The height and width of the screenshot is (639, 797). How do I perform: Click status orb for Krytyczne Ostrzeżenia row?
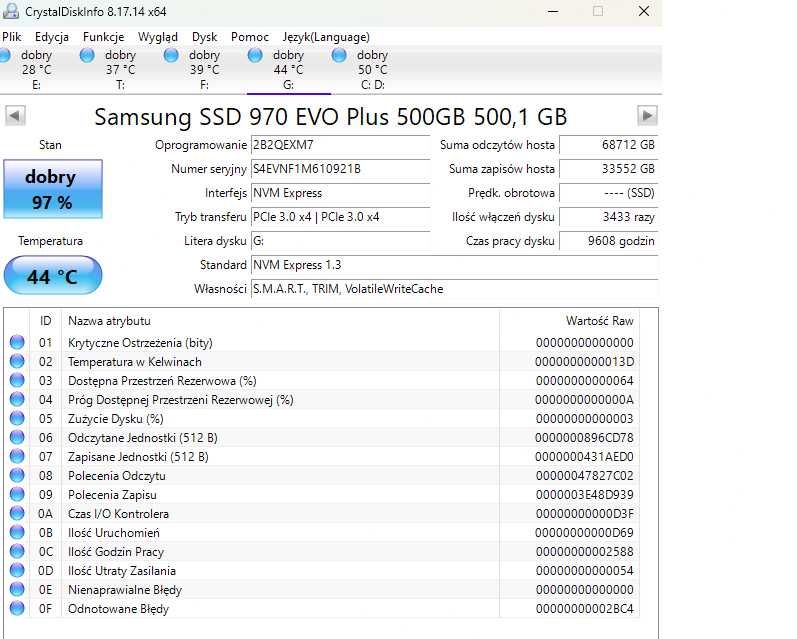pyautogui.click(x=17, y=342)
